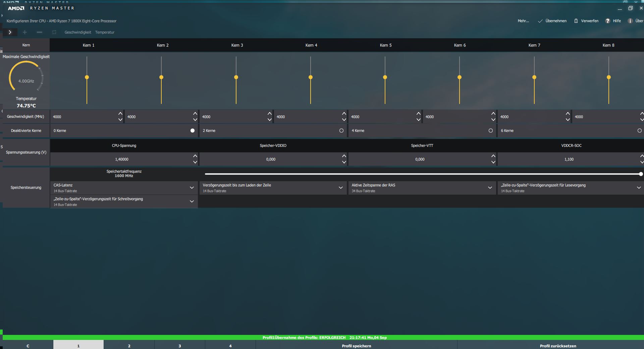
Task: Click the plus icon in the toolbar
Action: pyautogui.click(x=24, y=32)
